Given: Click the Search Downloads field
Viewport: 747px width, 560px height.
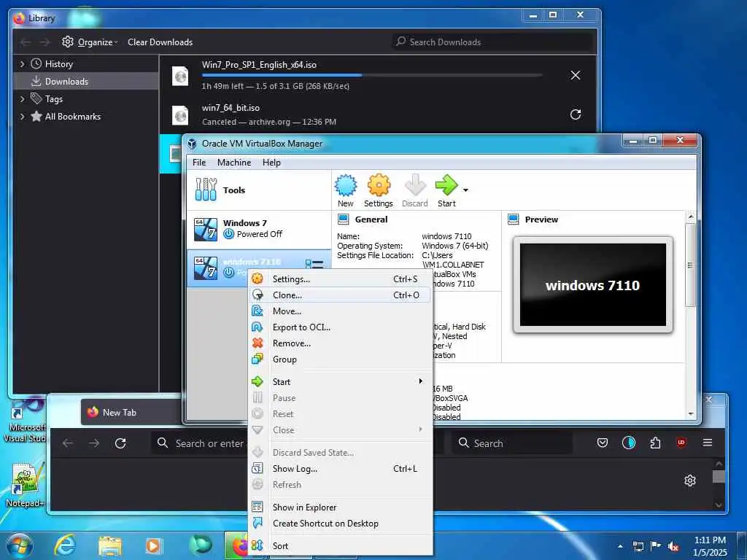Looking at the screenshot, I should coord(493,42).
